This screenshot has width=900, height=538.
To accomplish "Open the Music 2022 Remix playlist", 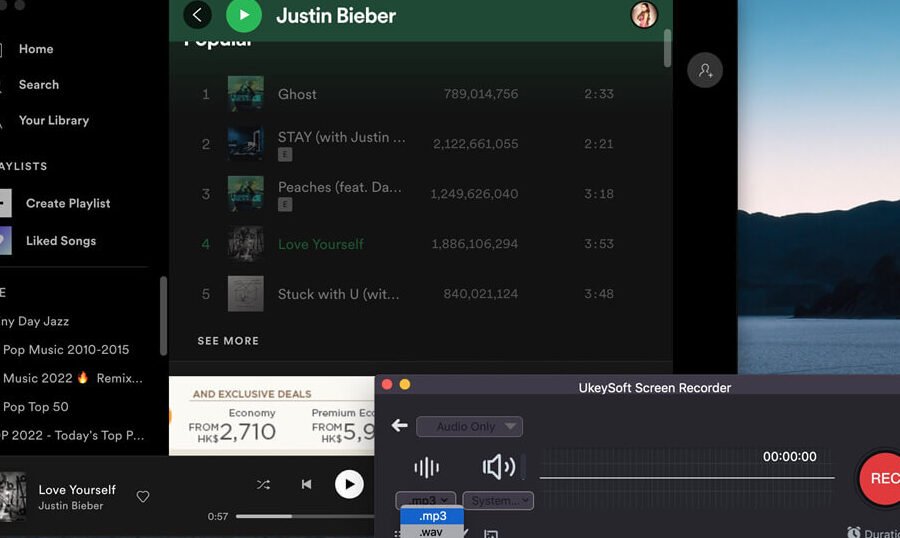I will click(x=73, y=378).
